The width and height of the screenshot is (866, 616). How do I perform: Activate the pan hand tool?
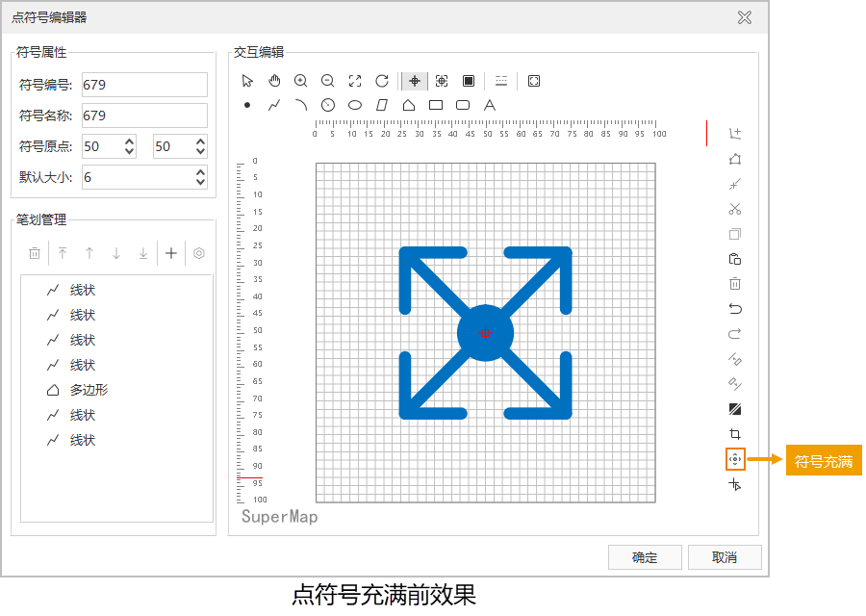pyautogui.click(x=274, y=81)
